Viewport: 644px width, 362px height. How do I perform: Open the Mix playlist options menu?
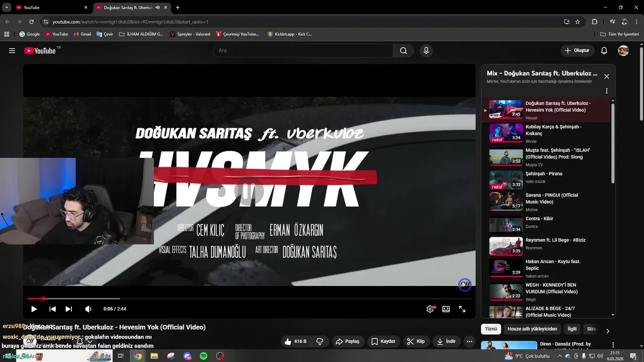click(607, 91)
